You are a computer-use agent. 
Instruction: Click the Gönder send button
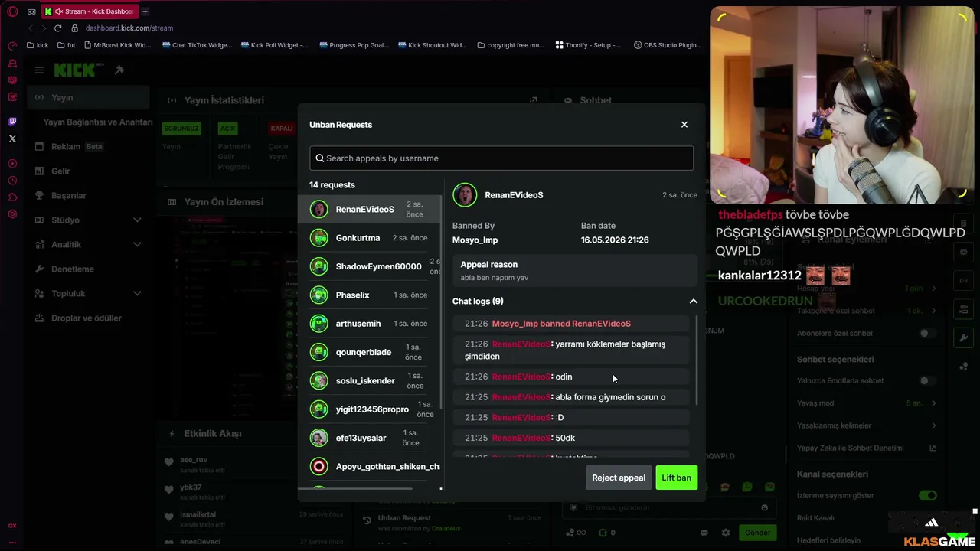[757, 533]
